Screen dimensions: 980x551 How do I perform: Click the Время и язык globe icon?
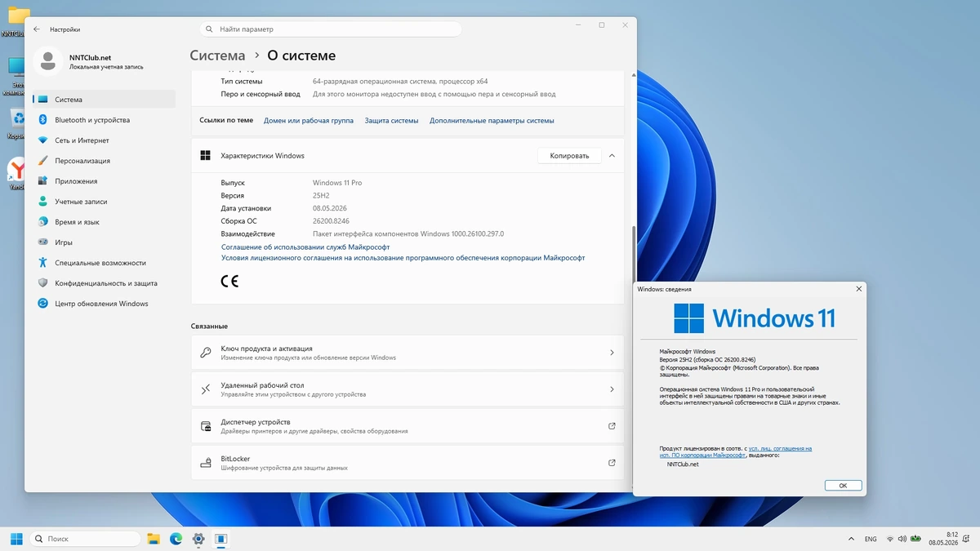click(42, 222)
